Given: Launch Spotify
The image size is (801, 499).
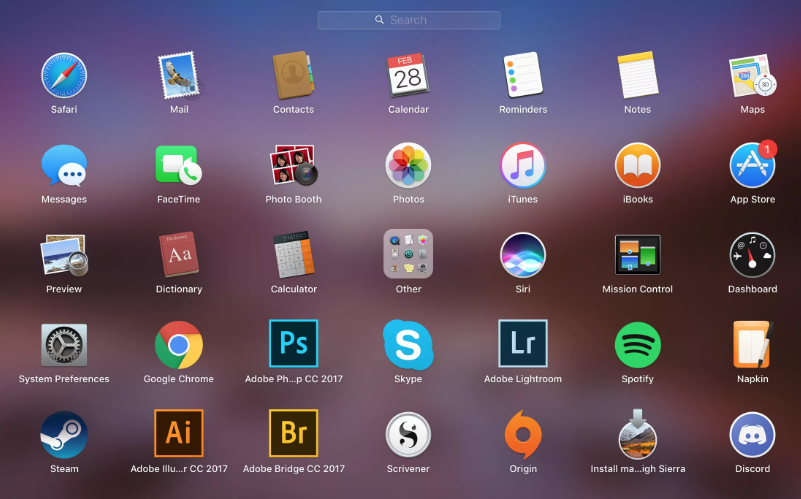Looking at the screenshot, I should coord(638,345).
